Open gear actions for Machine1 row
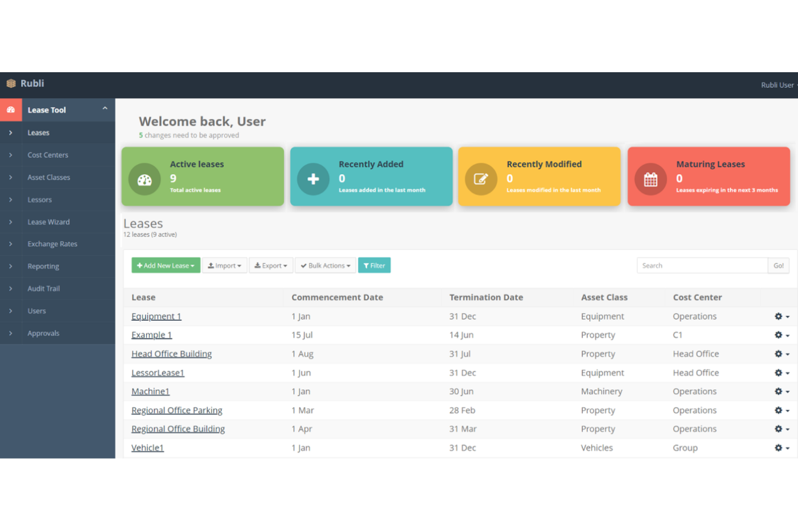This screenshot has height=532, width=798. (782, 391)
